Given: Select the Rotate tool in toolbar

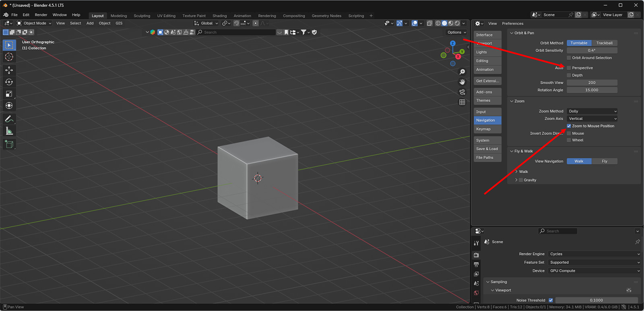Looking at the screenshot, I should (x=9, y=82).
